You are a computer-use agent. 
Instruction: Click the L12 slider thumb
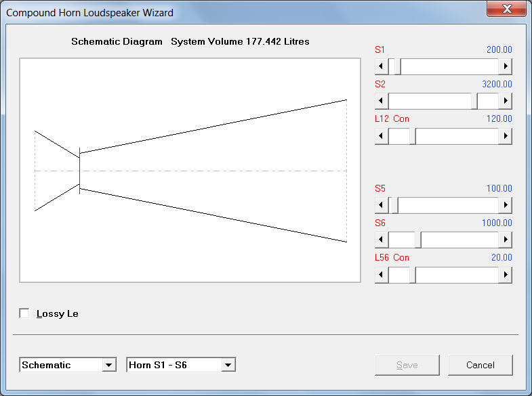coord(413,136)
